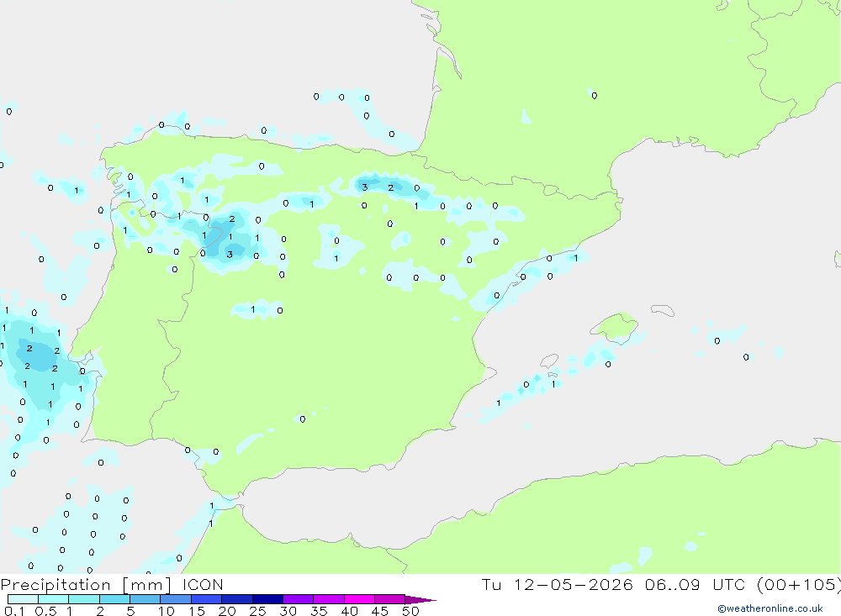Click the over-50 arrow tip of legend
The height and width of the screenshot is (616, 841).
[x=420, y=600]
